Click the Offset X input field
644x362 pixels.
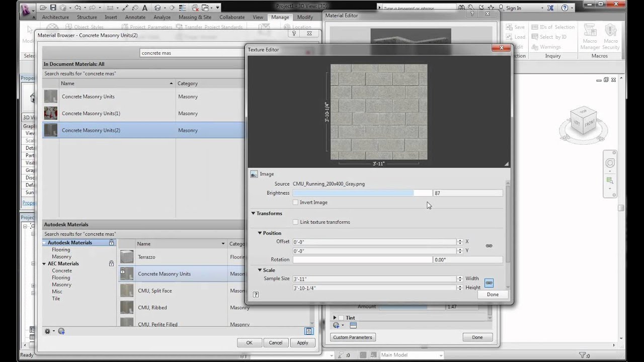point(374,242)
